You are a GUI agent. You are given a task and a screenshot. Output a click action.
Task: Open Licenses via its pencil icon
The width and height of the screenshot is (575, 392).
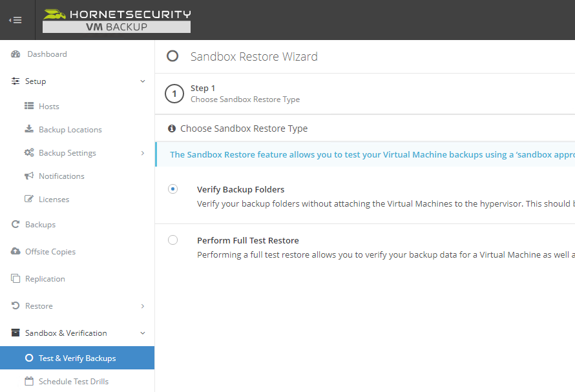[x=30, y=199]
